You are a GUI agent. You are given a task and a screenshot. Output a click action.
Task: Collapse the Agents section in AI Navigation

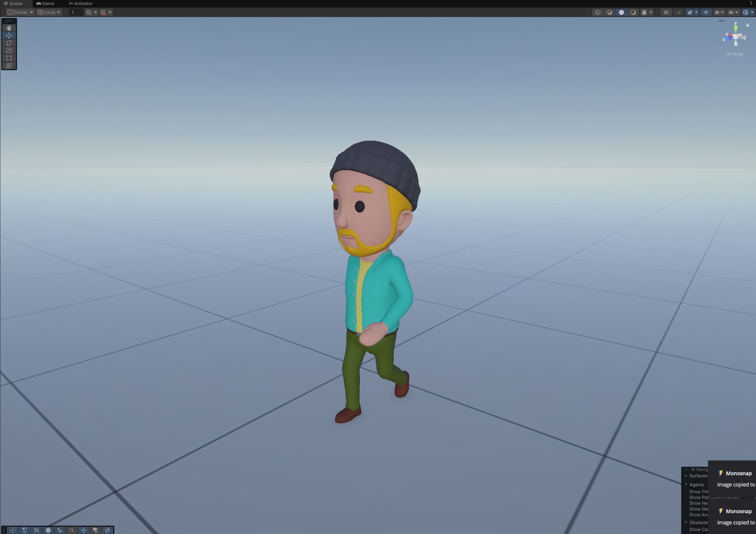coord(686,485)
